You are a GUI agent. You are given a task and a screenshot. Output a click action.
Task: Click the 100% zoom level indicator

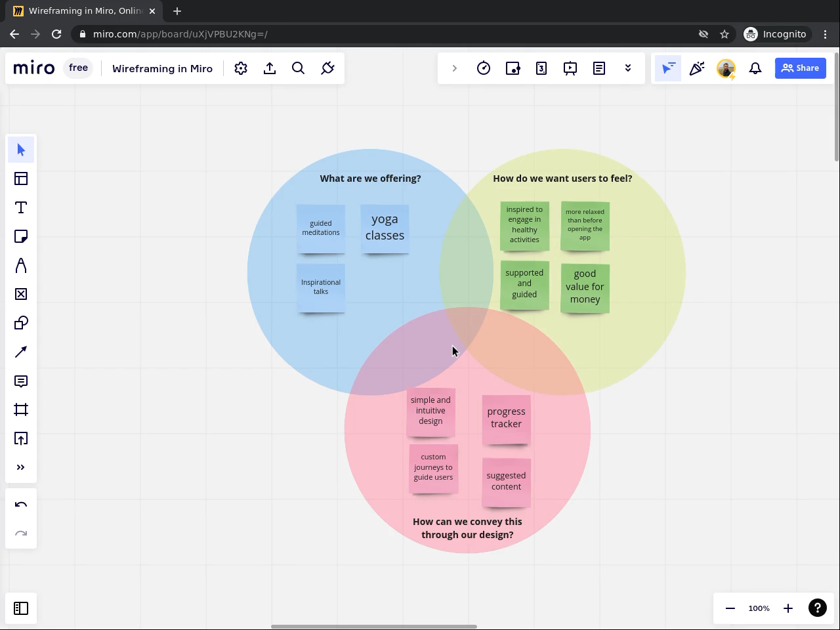point(759,608)
